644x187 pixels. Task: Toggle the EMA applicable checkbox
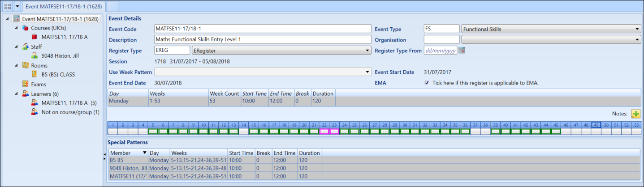click(427, 83)
